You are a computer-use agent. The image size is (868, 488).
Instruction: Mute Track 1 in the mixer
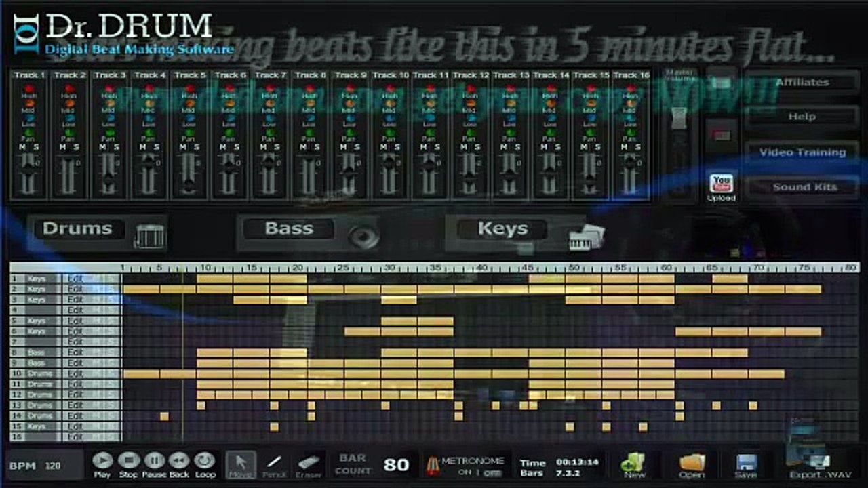click(x=22, y=147)
